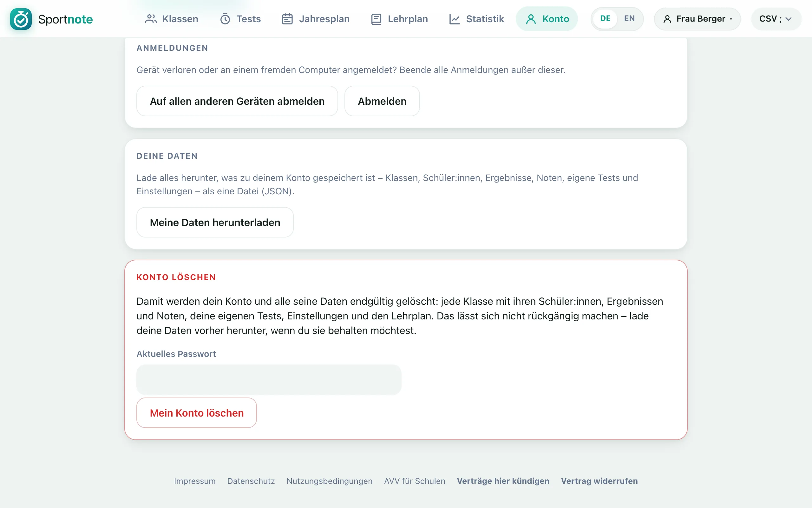Click the user icon beside Frau Berger
This screenshot has height=508, width=812.
tap(667, 19)
